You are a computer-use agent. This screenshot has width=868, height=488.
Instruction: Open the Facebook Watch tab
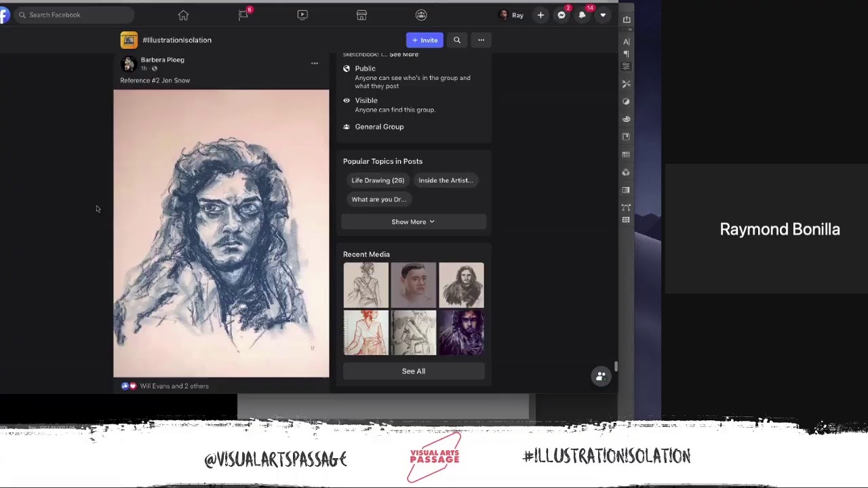coord(302,15)
